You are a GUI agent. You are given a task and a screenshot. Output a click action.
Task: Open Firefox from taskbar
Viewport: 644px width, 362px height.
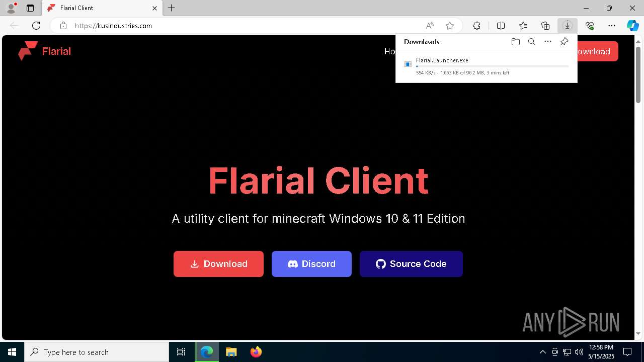pos(256,352)
